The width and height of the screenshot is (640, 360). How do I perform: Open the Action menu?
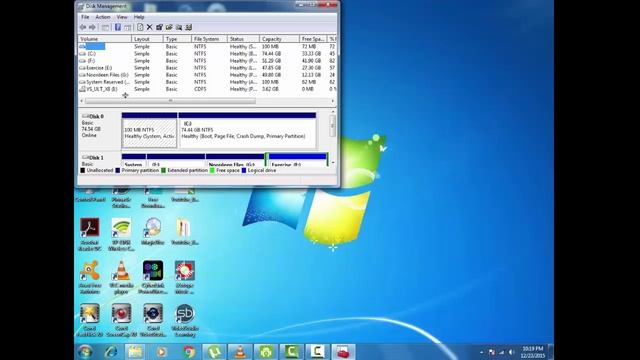click(x=103, y=17)
